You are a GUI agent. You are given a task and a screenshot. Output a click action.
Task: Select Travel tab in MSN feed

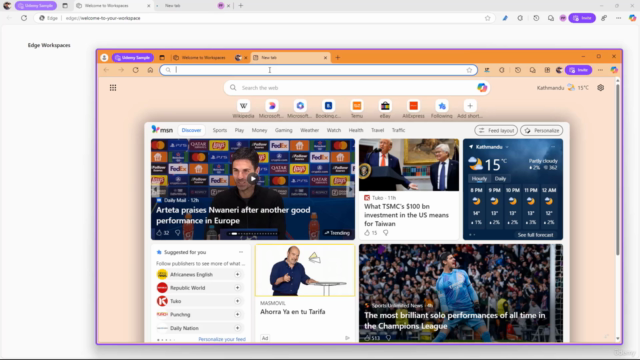pos(378,130)
